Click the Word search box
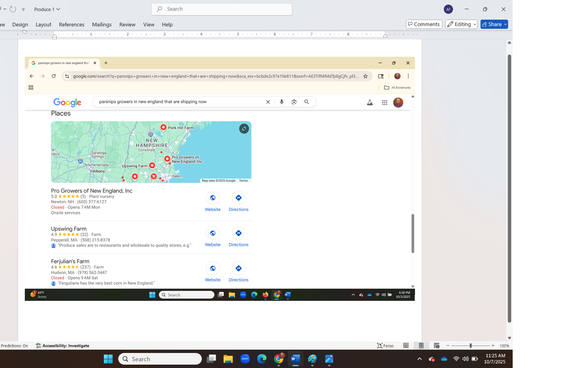 pyautogui.click(x=222, y=9)
